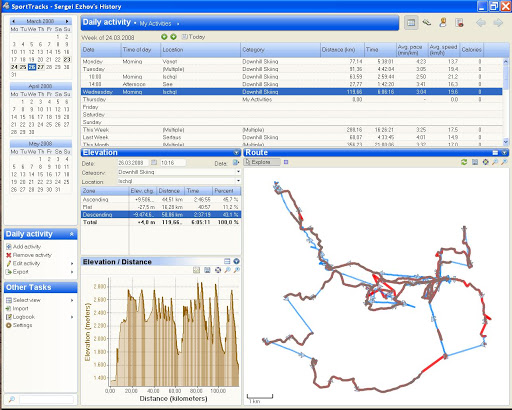Open Elevation / Distance chart selector dropdown
The image size is (512, 410).
(x=236, y=261)
